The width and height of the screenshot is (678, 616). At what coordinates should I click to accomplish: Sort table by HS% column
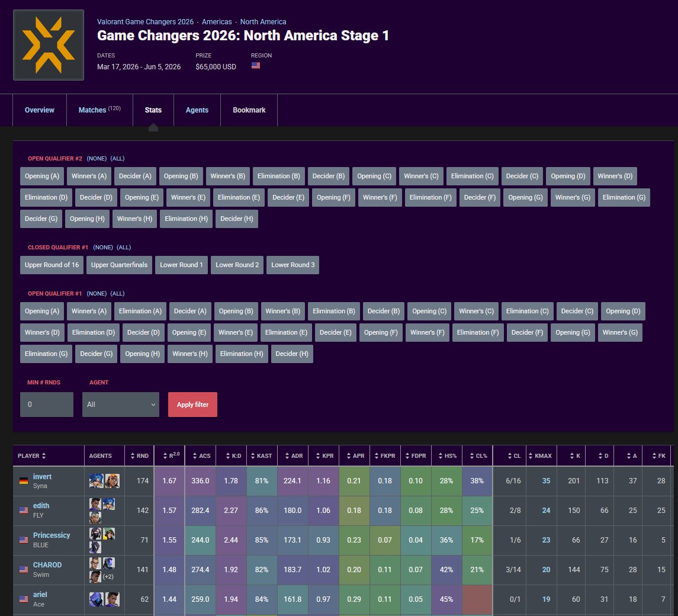446,456
